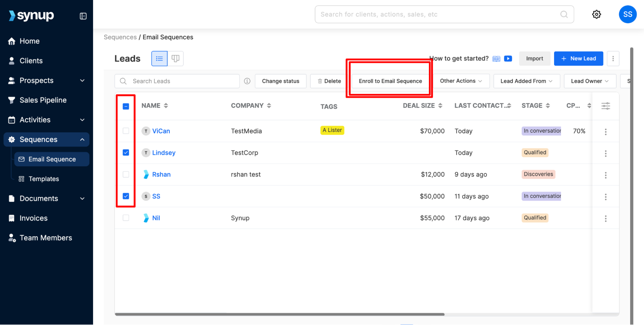This screenshot has width=644, height=325.
Task: Sort by Stage column arrows
Action: [548, 106]
